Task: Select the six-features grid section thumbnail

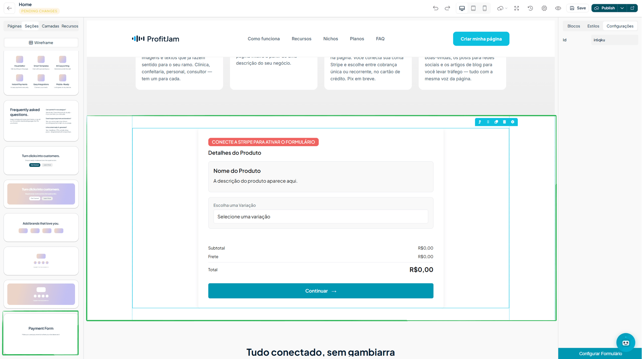Action: coord(41,72)
